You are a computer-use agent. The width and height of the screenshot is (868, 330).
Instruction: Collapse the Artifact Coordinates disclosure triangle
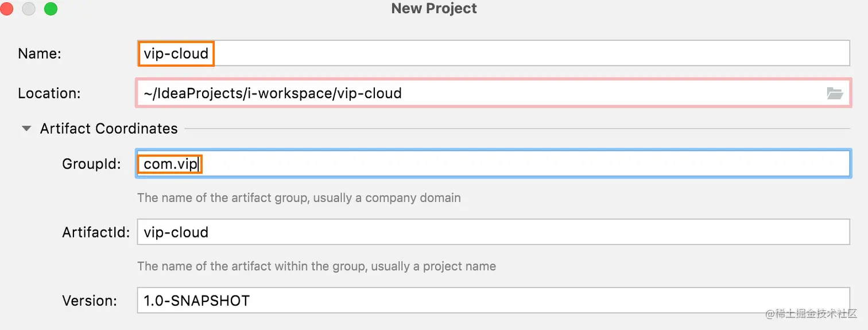point(26,129)
